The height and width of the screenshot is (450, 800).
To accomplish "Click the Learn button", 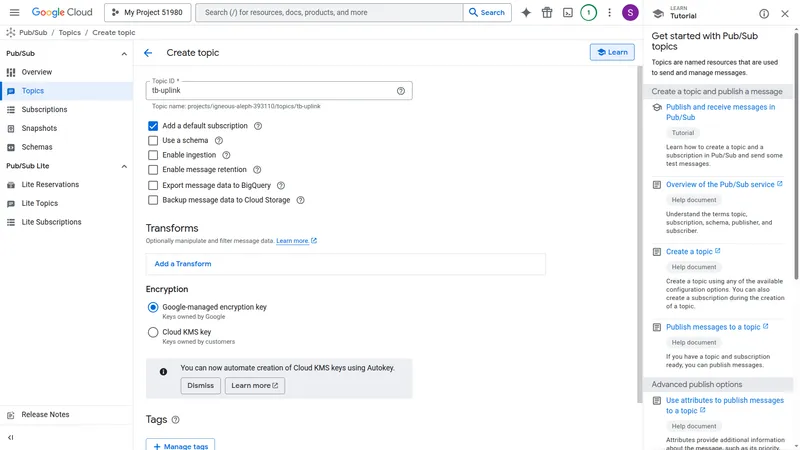I will click(612, 52).
